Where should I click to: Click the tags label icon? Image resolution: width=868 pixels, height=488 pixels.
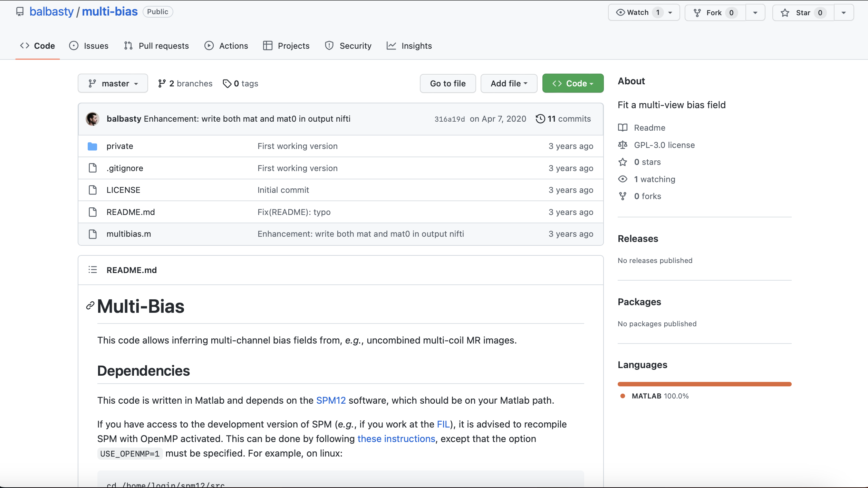pyautogui.click(x=227, y=84)
